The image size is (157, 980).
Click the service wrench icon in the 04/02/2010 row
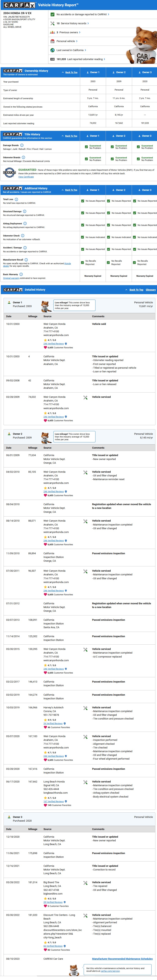tap(85, 472)
